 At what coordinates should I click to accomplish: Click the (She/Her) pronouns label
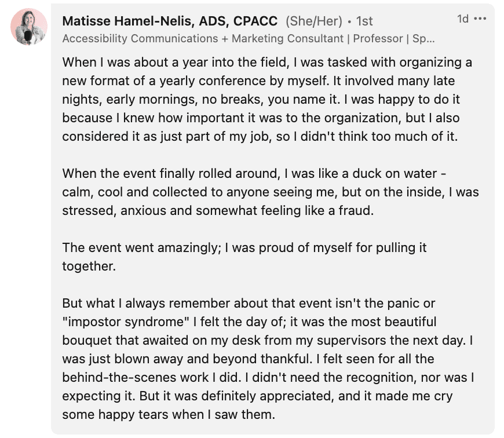(313, 21)
